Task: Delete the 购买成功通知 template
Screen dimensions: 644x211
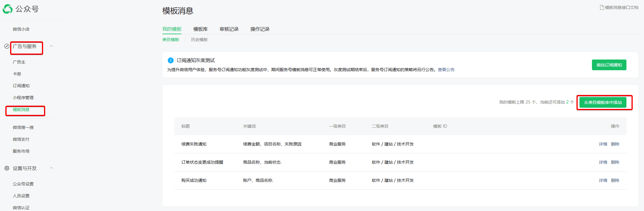Action: click(615, 180)
